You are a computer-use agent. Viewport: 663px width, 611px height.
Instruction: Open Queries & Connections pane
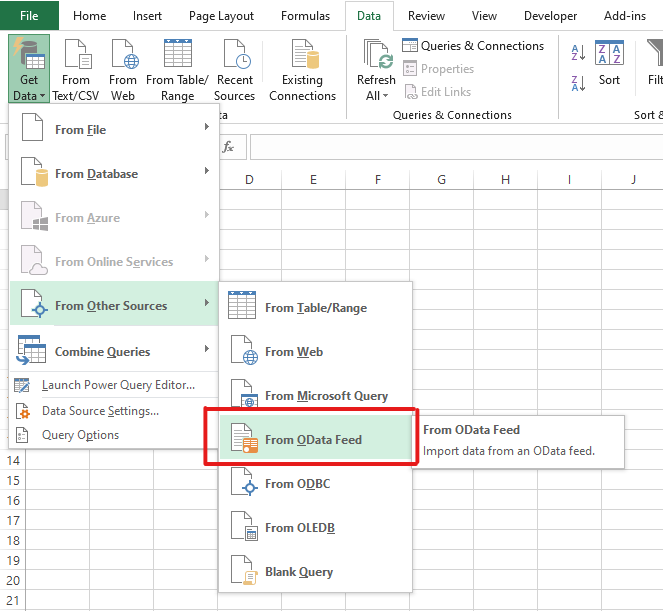tap(473, 46)
